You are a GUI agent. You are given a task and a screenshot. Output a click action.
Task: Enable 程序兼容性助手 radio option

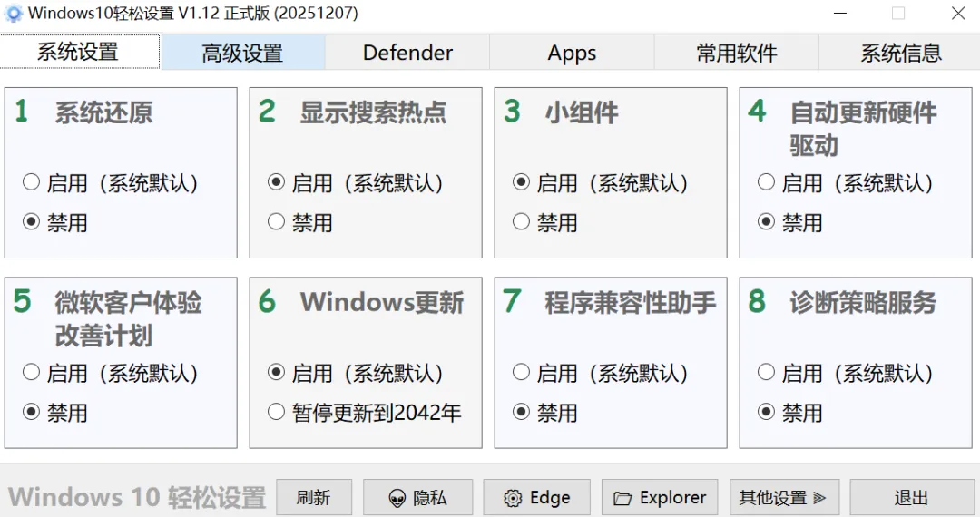tap(522, 373)
